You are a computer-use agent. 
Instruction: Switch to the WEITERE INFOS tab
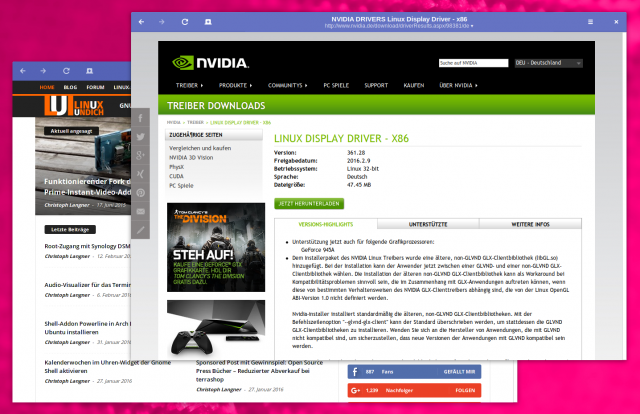click(530, 224)
